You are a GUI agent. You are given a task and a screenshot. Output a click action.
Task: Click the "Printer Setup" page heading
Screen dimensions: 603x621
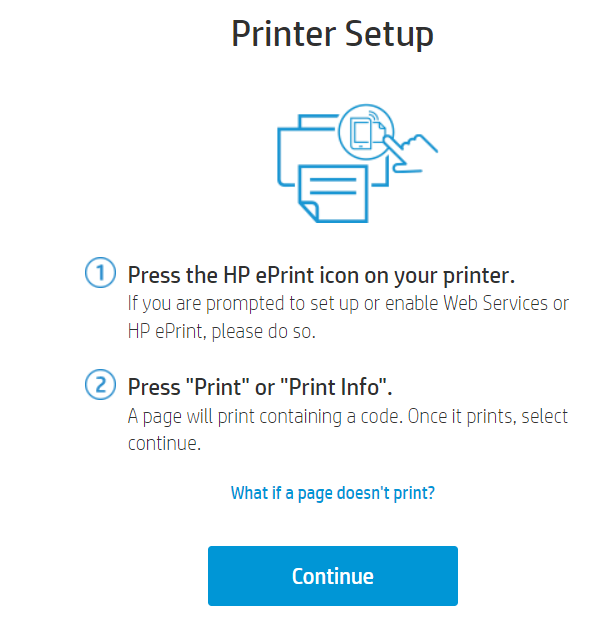pos(332,34)
